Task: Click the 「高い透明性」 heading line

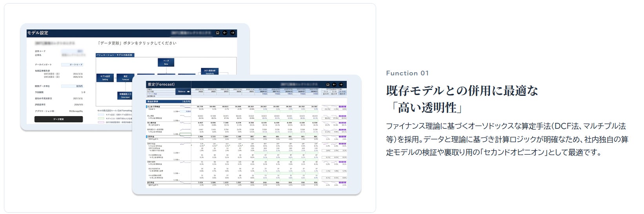Action: 427,108
